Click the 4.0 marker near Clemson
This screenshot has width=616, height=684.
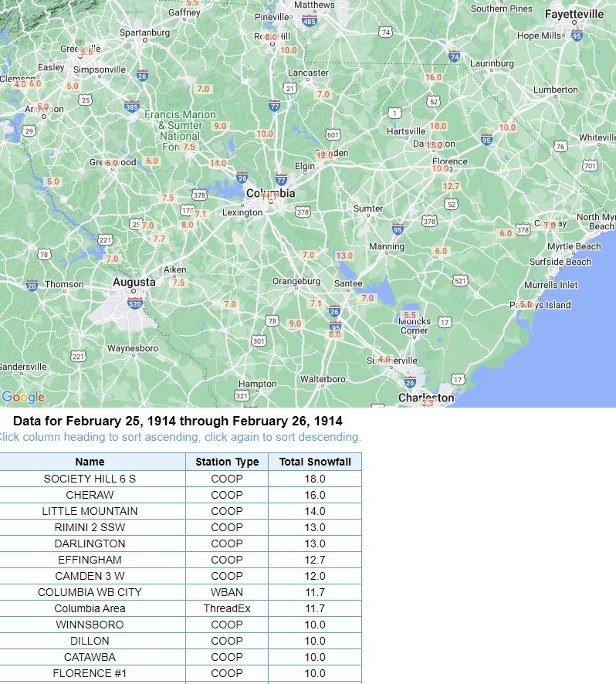point(20,83)
